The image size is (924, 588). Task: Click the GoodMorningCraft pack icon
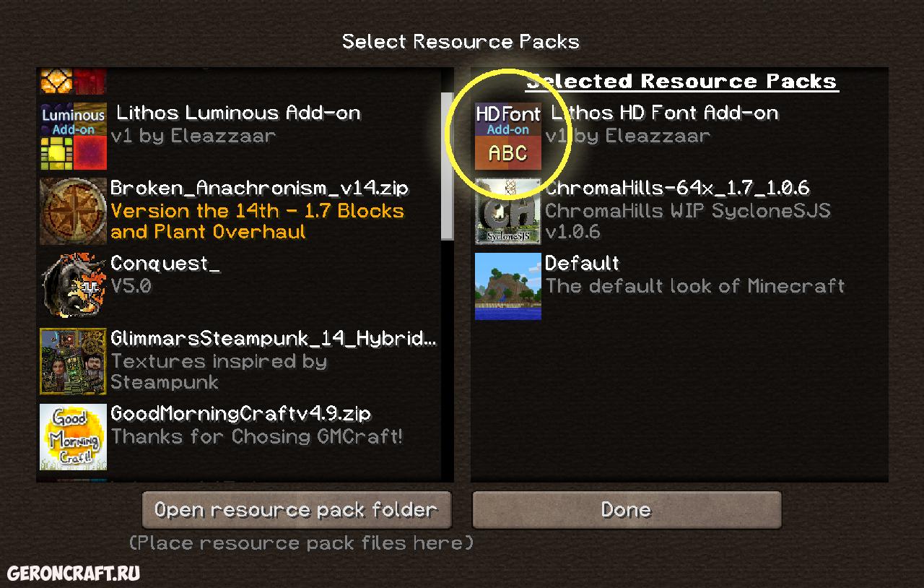[x=73, y=436]
